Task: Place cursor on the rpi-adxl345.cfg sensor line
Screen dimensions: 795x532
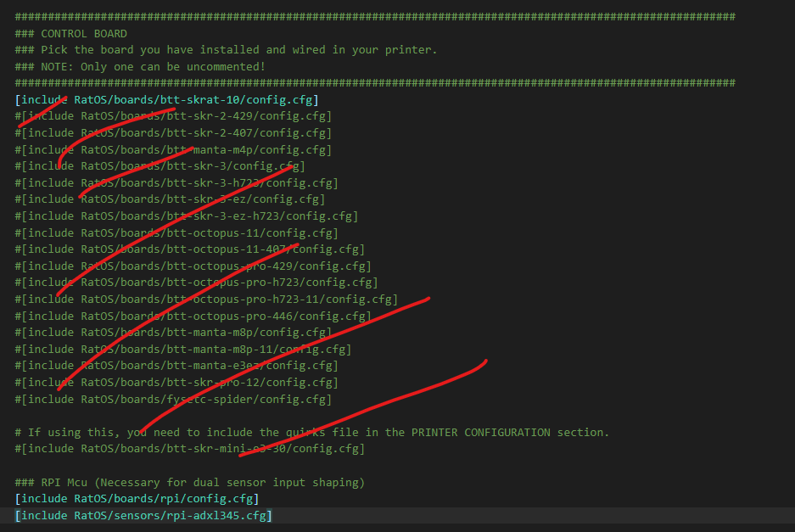Action: (x=143, y=515)
